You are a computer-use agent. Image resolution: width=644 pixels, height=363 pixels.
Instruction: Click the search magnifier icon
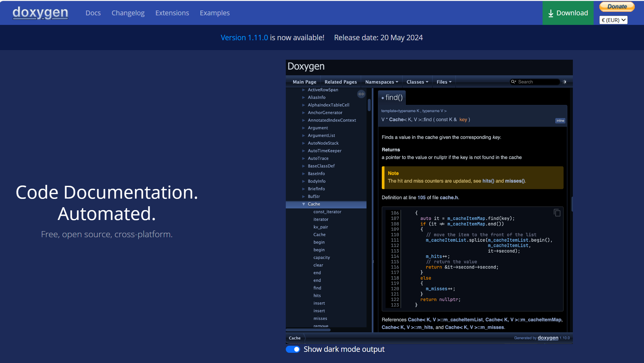tap(513, 82)
